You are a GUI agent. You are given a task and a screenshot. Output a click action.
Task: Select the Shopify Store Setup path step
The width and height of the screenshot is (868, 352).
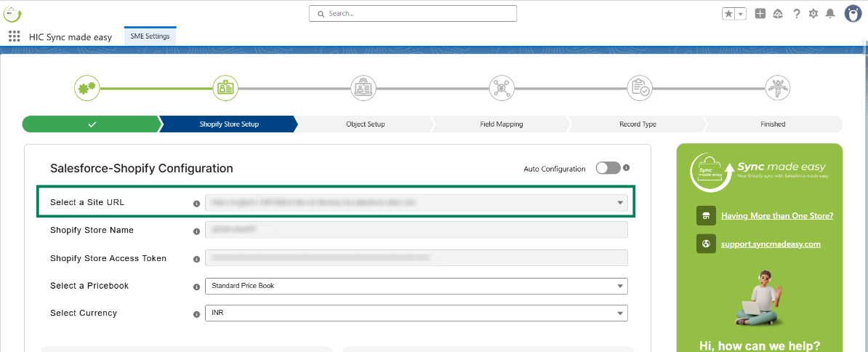point(228,124)
